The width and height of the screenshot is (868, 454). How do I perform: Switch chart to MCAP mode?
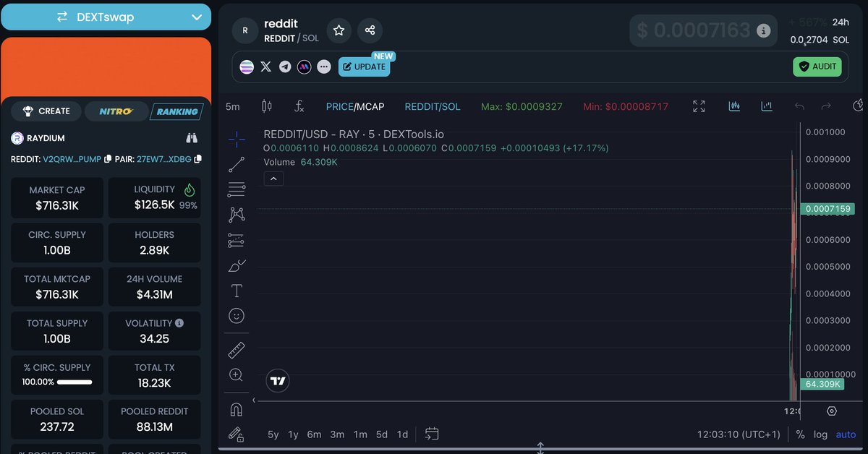[x=370, y=106]
